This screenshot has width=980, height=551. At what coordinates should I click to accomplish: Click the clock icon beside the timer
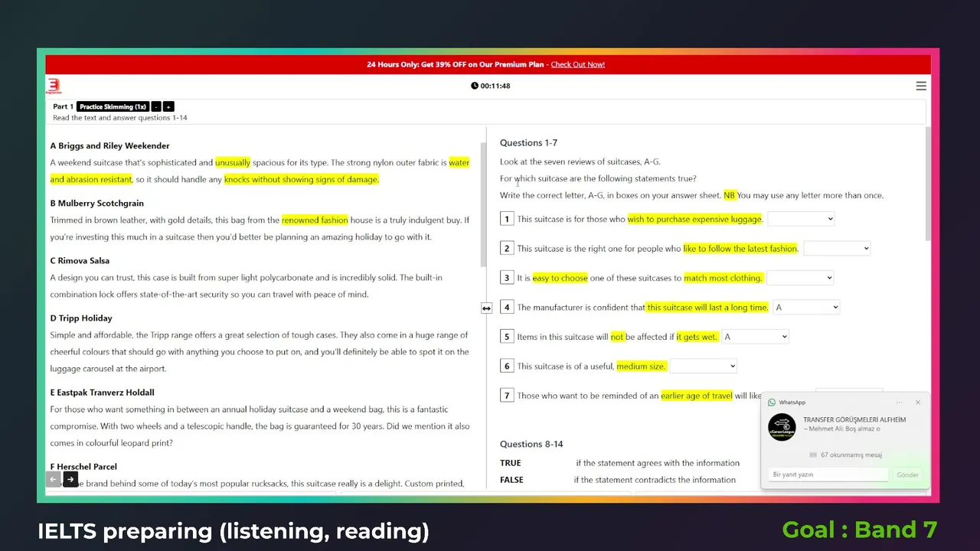475,86
